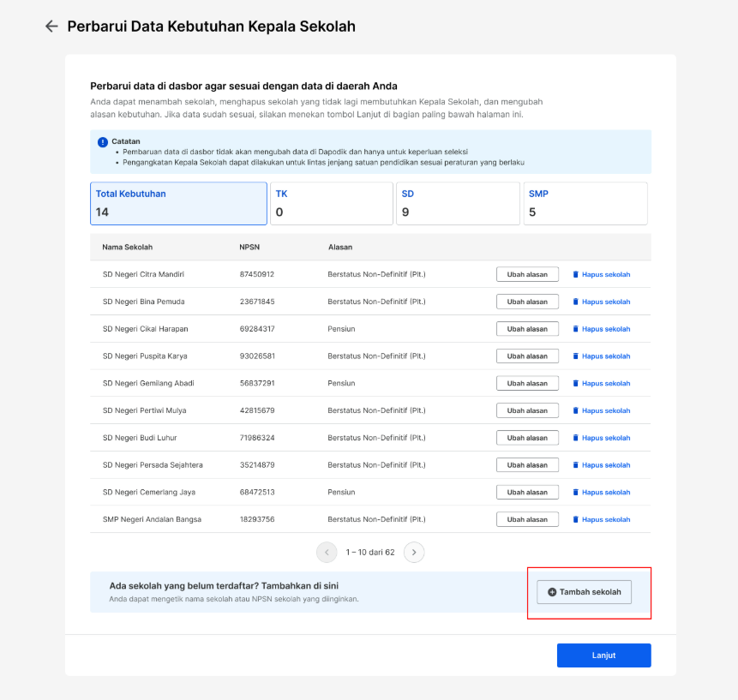Select the Total Kebutuhan tab
Viewport: 738px width, 700px height.
coord(178,203)
